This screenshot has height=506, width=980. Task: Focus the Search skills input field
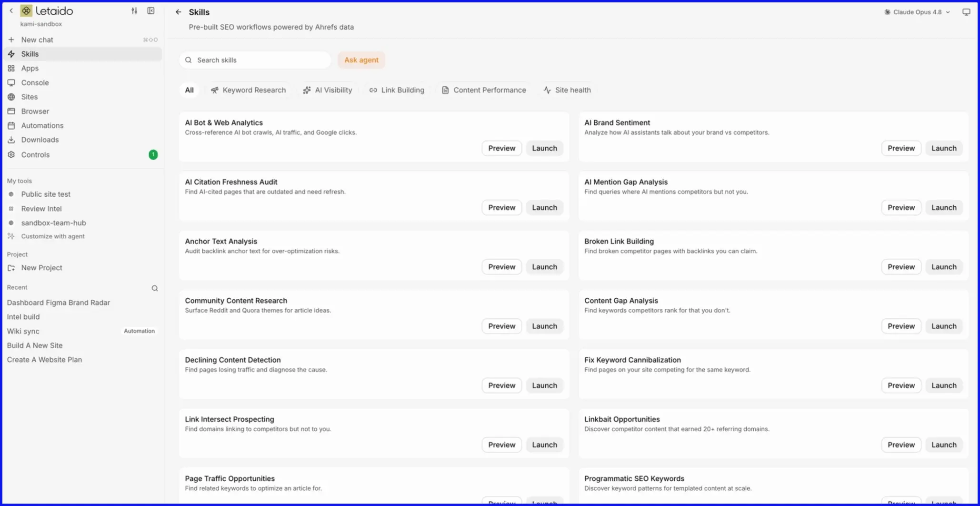255,60
